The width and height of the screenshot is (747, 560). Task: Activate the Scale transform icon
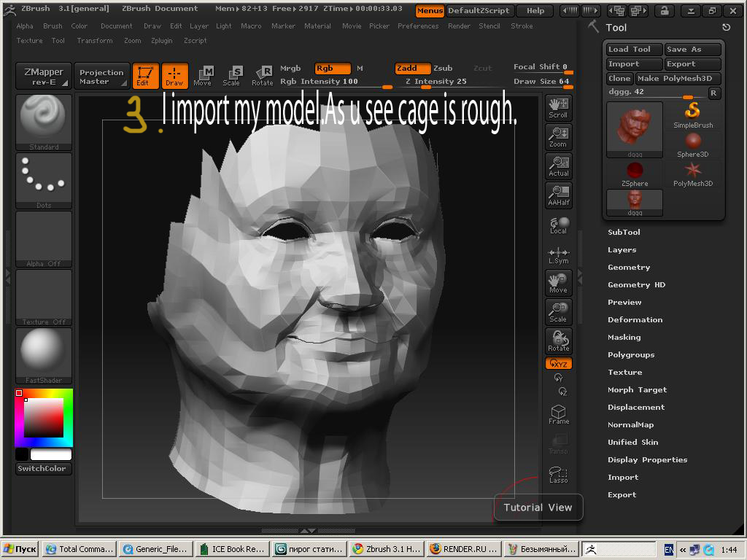point(232,75)
